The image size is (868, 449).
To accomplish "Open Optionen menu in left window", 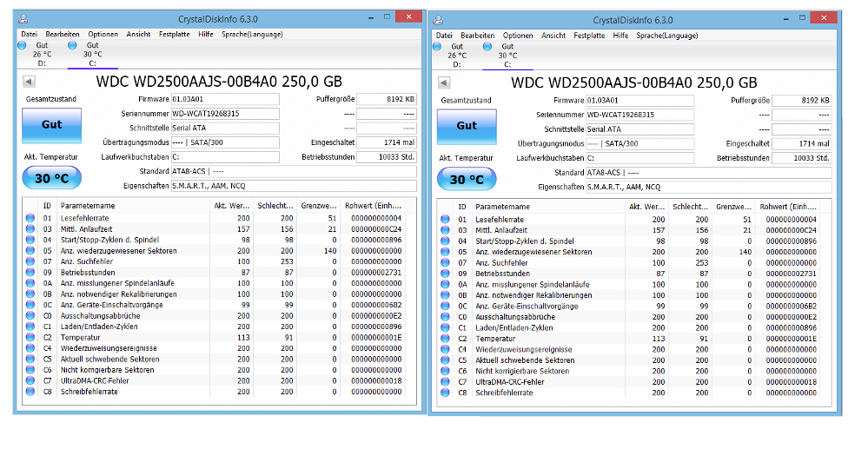I will point(103,35).
